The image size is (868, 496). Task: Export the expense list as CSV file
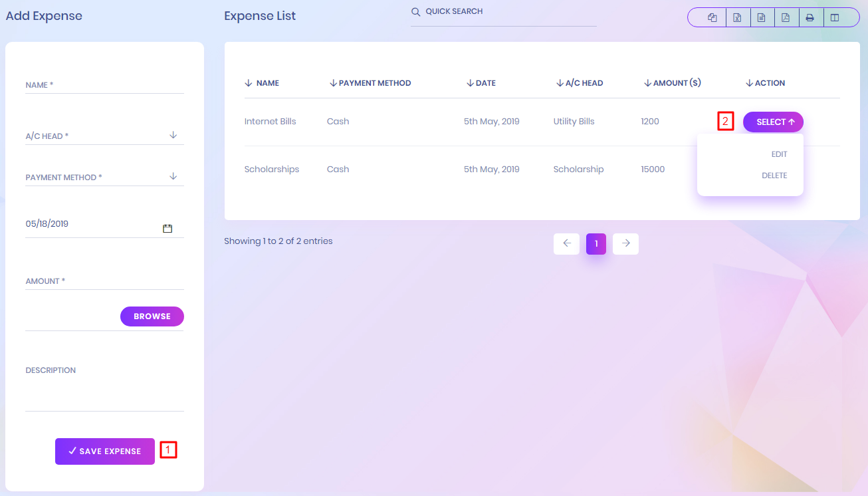pyautogui.click(x=761, y=18)
